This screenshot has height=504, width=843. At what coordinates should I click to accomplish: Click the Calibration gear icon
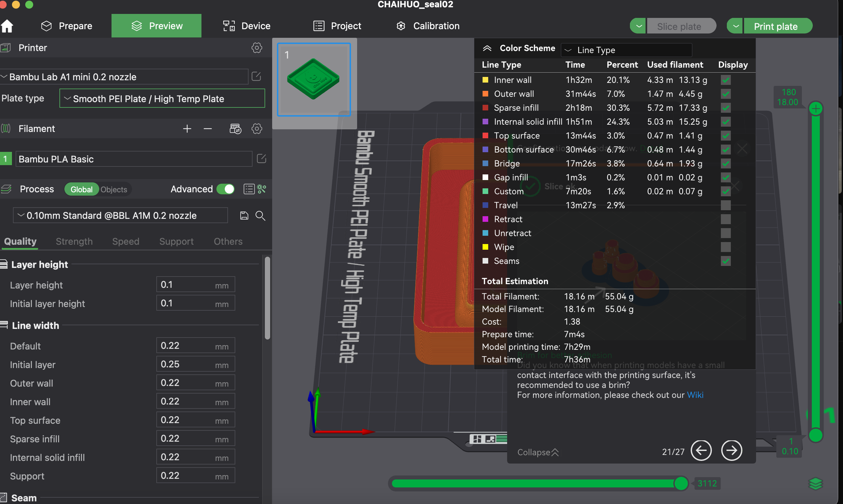[x=401, y=26]
